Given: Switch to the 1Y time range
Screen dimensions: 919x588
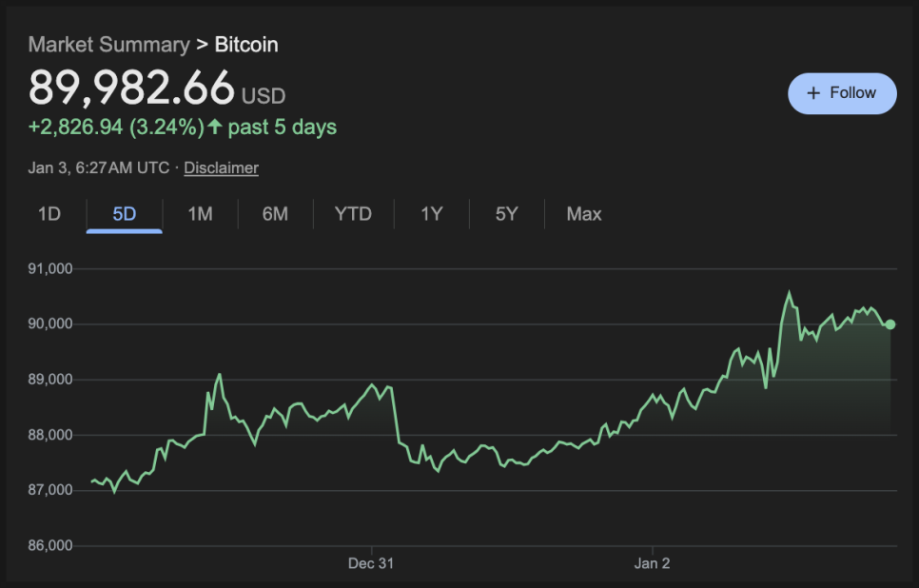Looking at the screenshot, I should click(x=432, y=214).
